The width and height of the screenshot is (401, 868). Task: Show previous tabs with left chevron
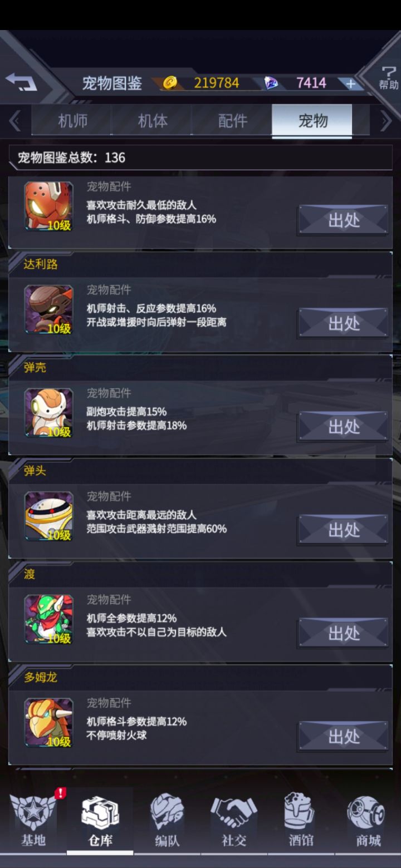click(x=15, y=121)
